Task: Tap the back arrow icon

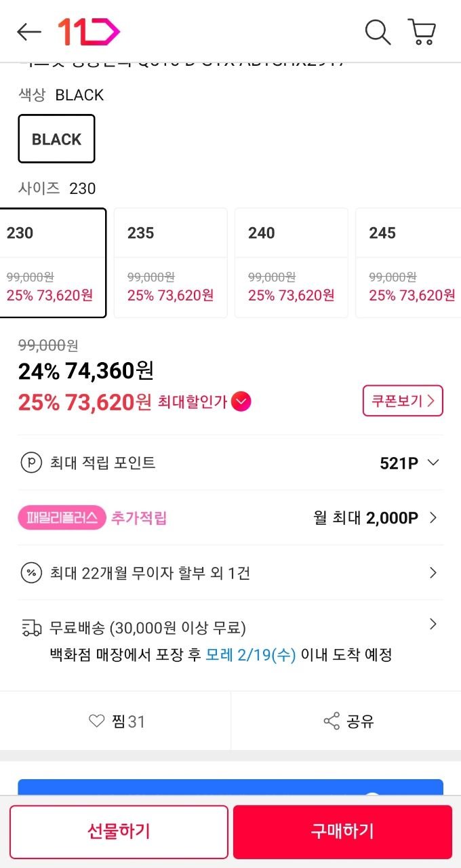Action: click(29, 32)
